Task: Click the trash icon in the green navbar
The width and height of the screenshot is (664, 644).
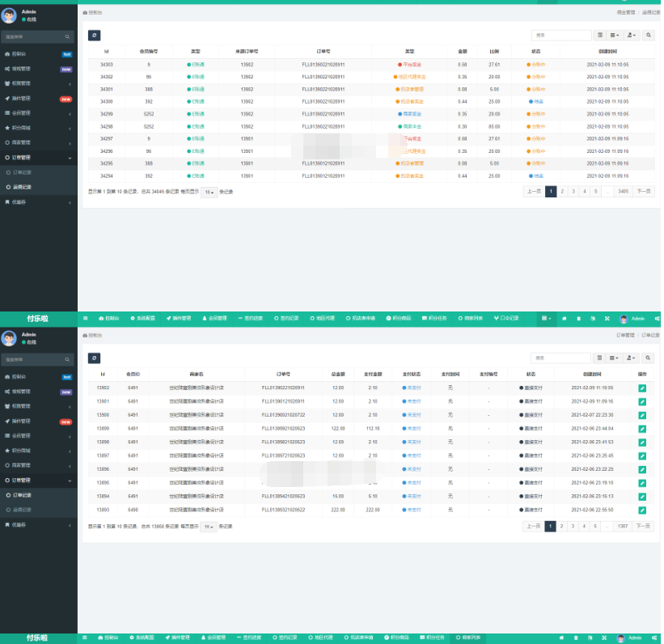Action: pos(578,318)
